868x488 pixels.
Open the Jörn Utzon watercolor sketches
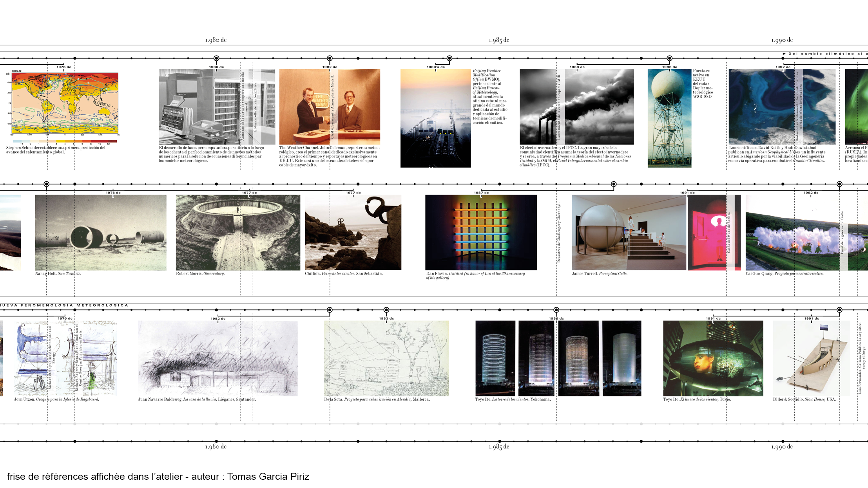(65, 358)
